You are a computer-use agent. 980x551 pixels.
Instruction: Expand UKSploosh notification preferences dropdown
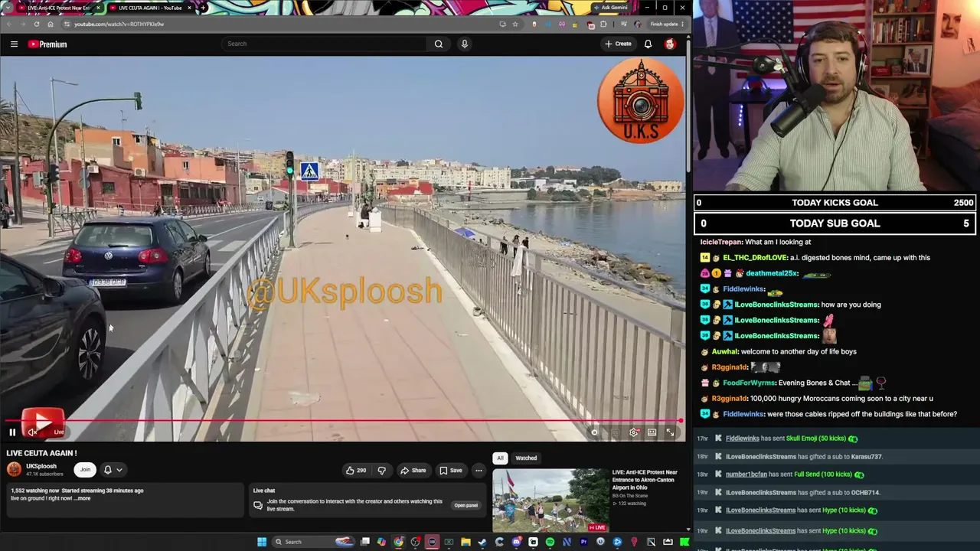(113, 470)
